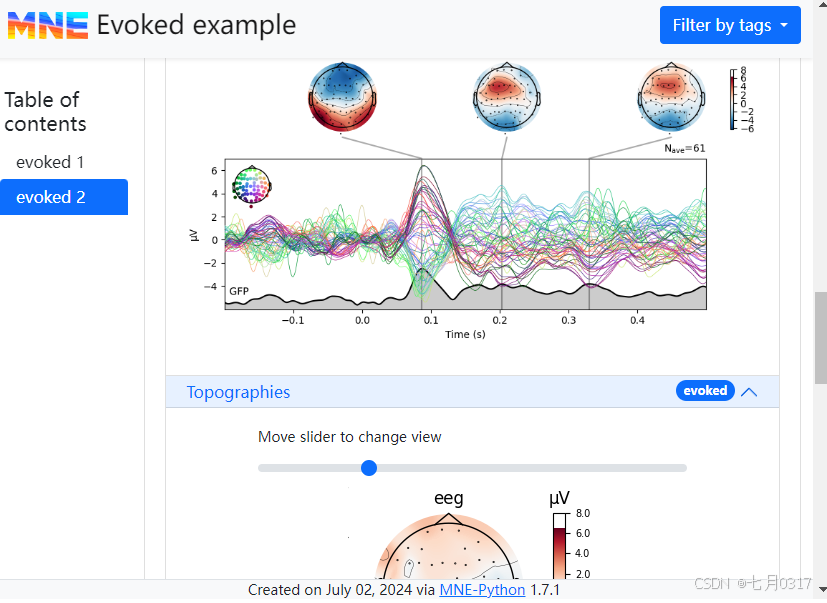
Task: Click the top colorbar beside topomaps
Action: 734,99
